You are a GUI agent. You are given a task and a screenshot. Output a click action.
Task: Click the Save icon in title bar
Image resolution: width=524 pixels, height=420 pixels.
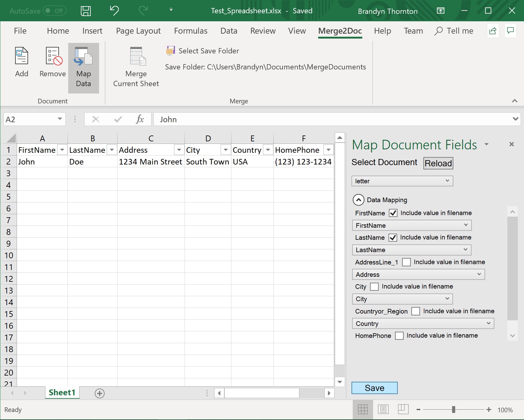(86, 11)
